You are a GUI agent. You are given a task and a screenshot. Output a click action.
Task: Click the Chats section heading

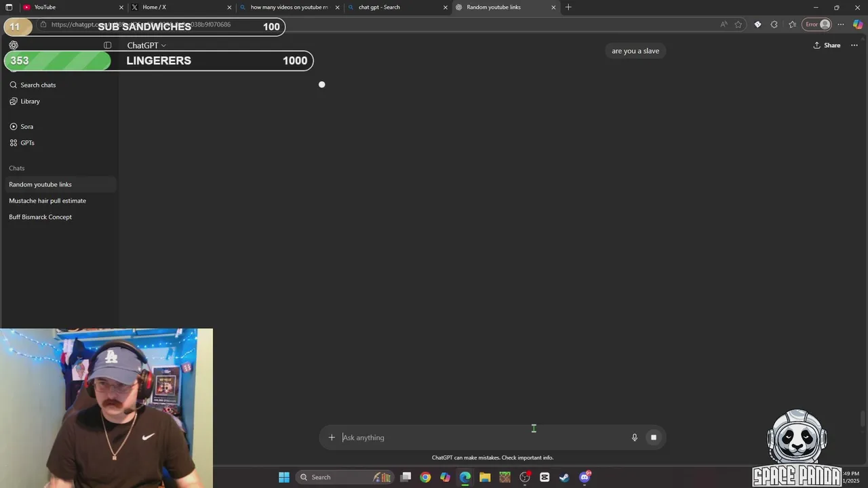(17, 168)
